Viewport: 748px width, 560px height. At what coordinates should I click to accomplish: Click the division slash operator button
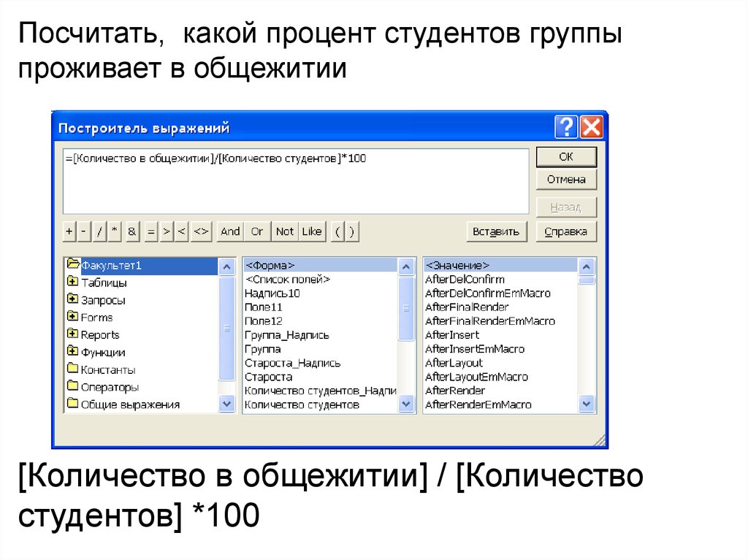point(100,231)
